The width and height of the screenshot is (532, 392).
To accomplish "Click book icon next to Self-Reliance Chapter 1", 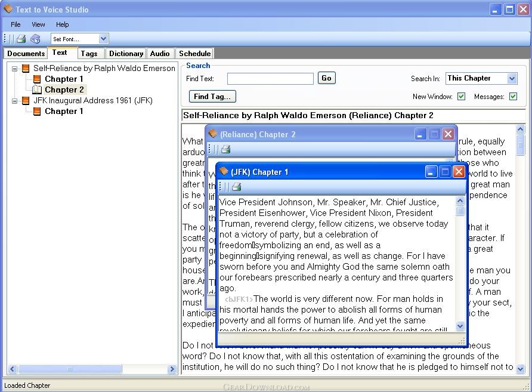I will coord(37,79).
